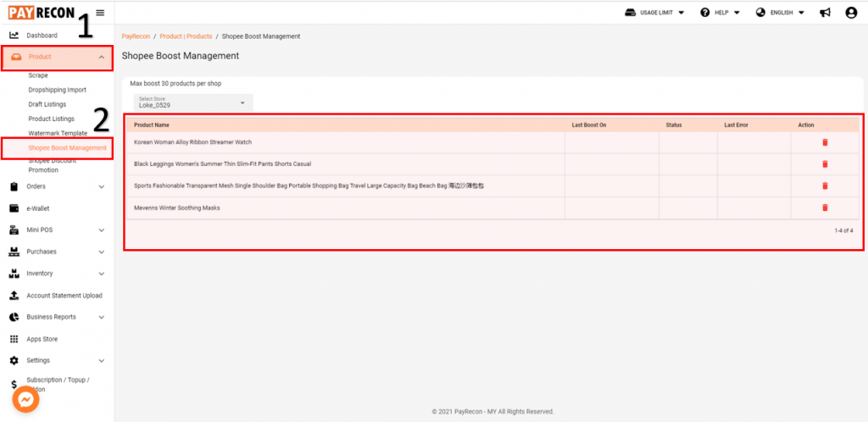Open the English language dropdown arrow

point(801,13)
